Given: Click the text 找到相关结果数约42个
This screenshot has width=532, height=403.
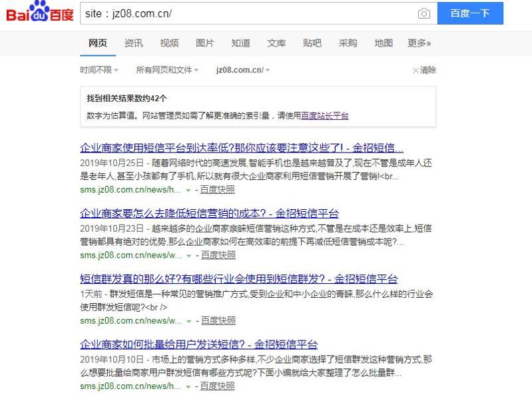Looking at the screenshot, I should pyautogui.click(x=127, y=99).
